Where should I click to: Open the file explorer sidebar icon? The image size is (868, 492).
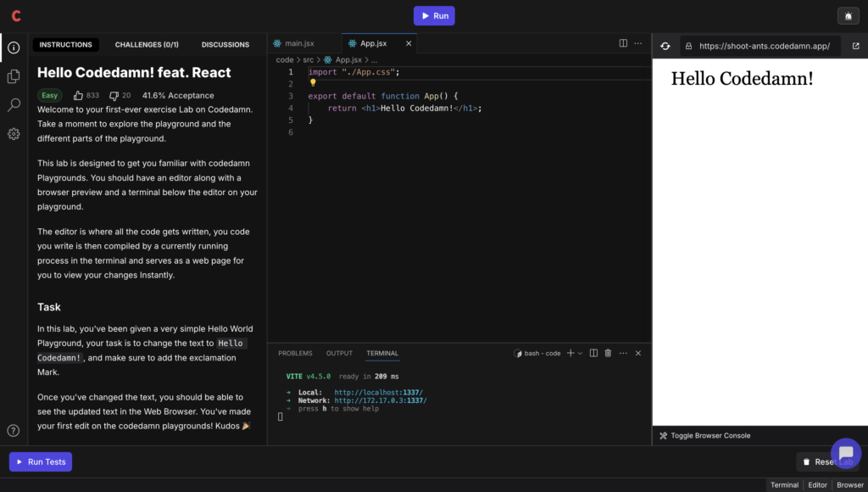[x=13, y=76]
